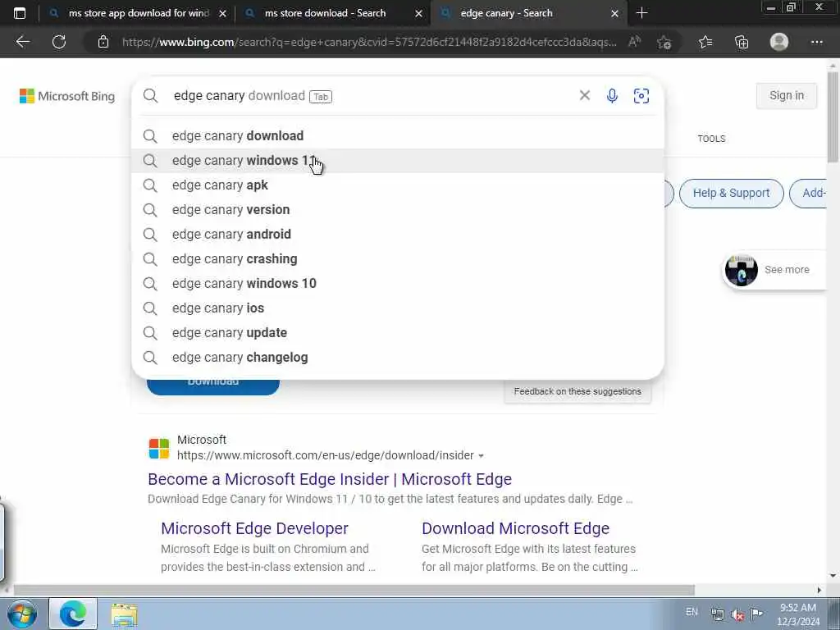Click the Tab autocomplete hint in search box

pyautogui.click(x=321, y=97)
